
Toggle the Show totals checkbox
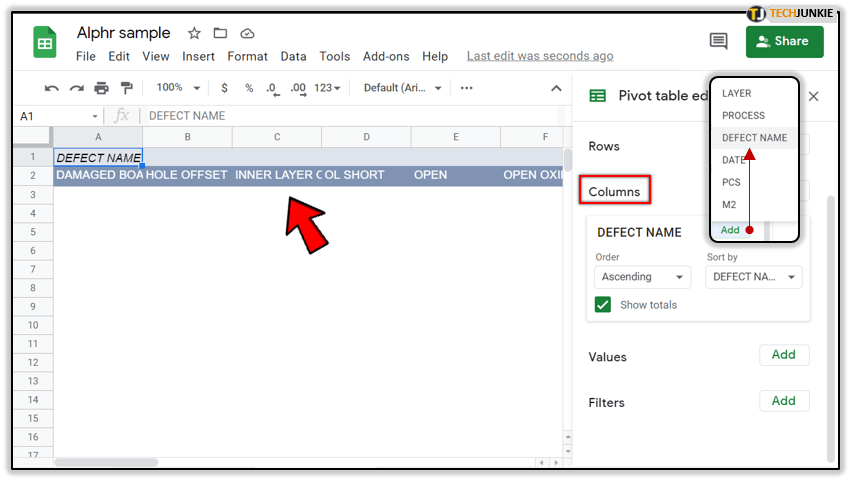point(603,305)
